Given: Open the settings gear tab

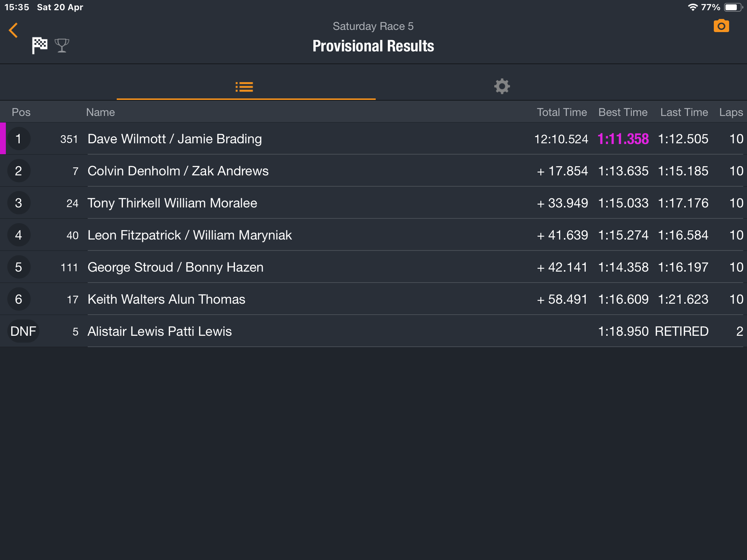Looking at the screenshot, I should (x=502, y=86).
